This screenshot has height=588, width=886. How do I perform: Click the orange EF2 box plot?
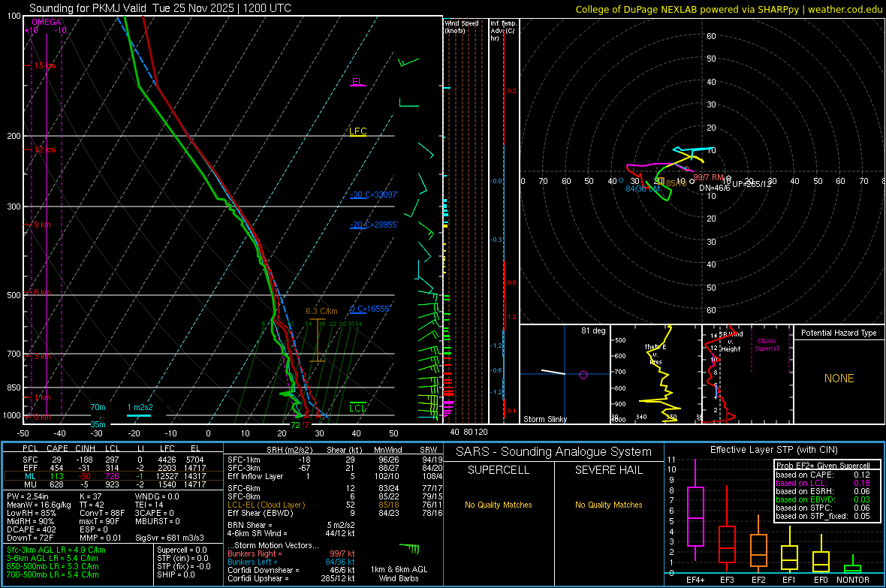coord(758,550)
